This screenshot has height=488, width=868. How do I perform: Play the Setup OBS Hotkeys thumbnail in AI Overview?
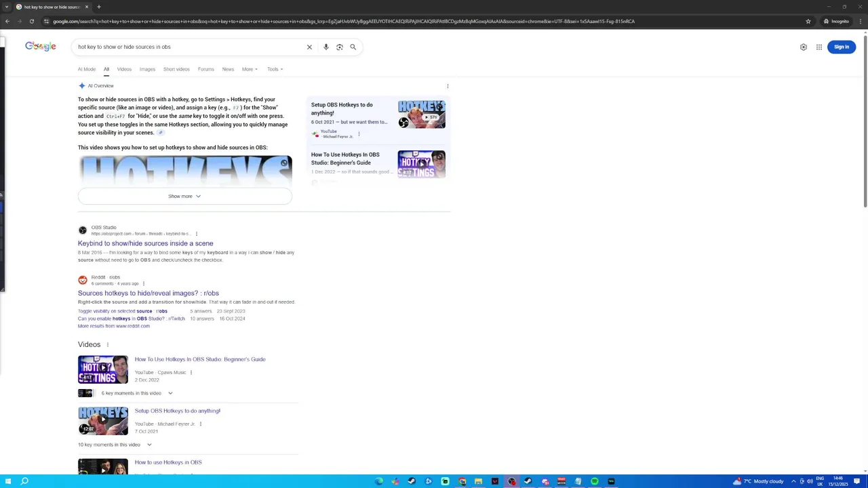click(422, 115)
